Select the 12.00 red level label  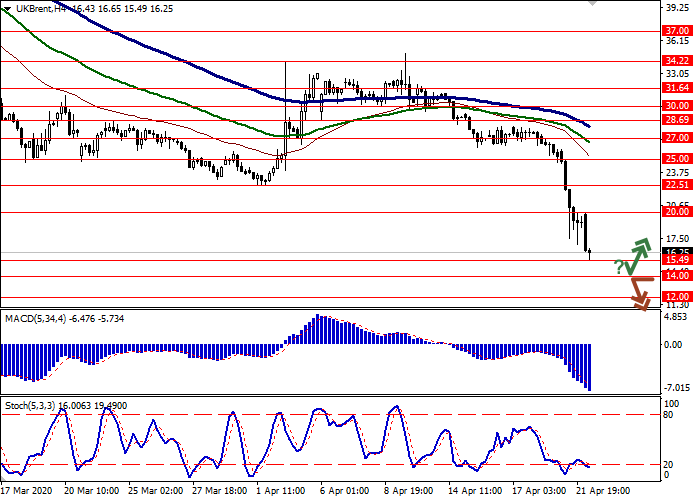coord(676,297)
